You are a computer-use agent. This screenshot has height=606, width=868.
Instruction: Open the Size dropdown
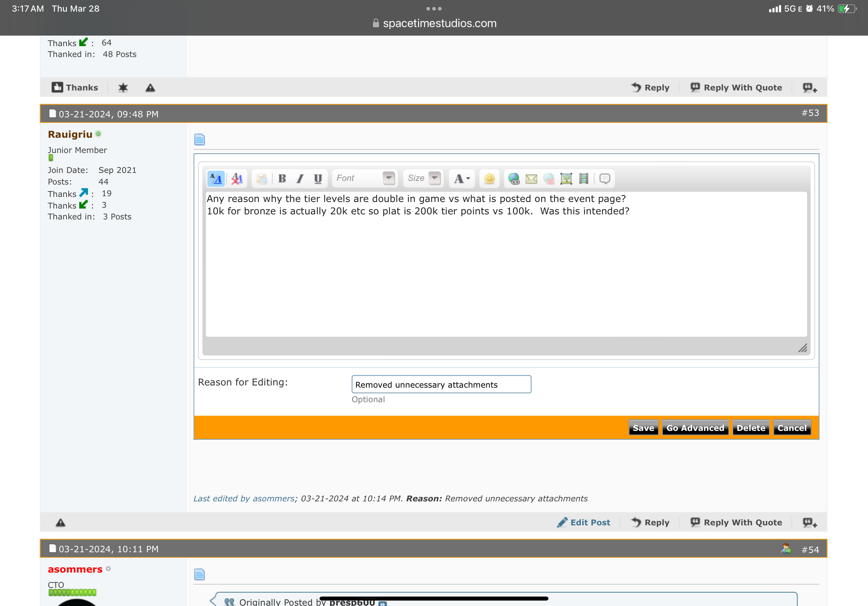point(423,178)
